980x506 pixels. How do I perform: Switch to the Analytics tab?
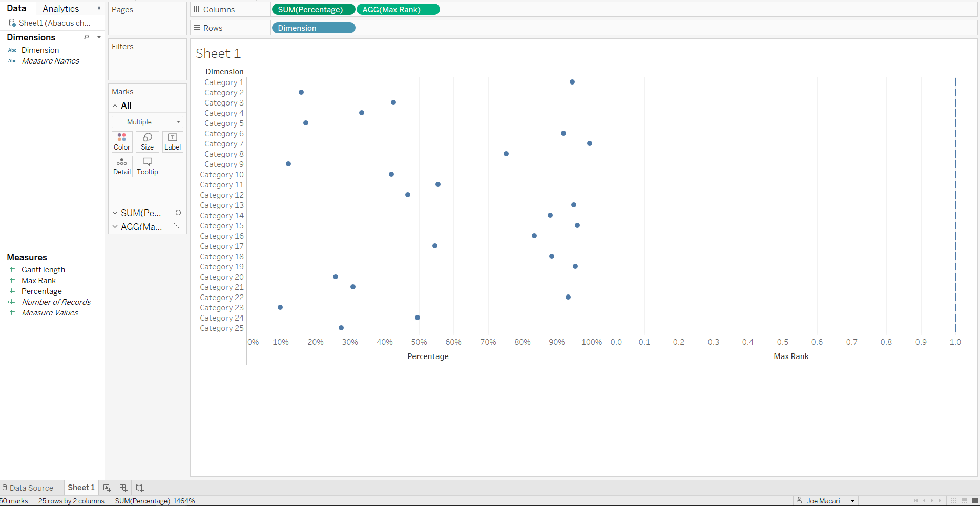tap(61, 8)
